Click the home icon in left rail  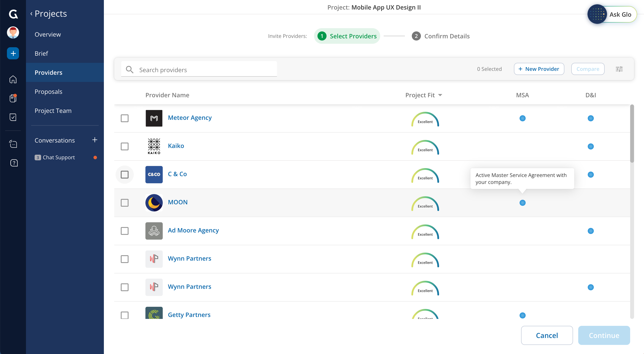point(13,79)
